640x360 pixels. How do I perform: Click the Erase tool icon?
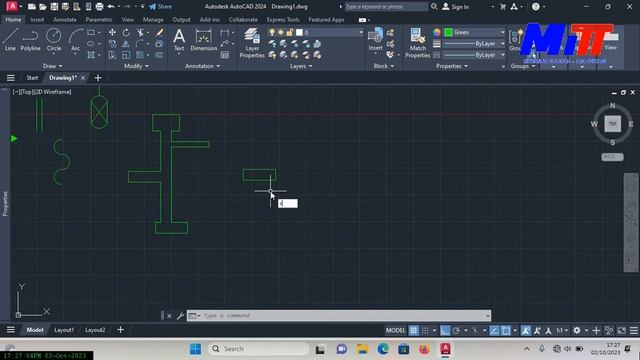pyautogui.click(x=159, y=32)
